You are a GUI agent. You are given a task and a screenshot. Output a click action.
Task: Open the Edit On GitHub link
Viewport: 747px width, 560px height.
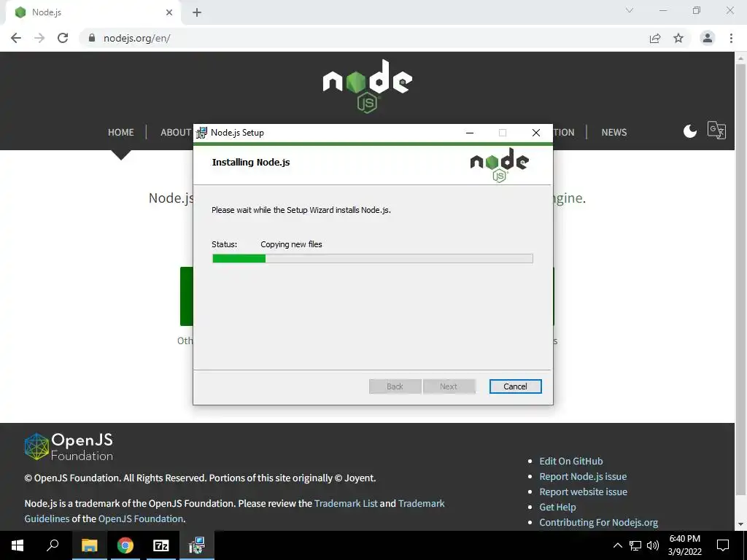coord(570,461)
